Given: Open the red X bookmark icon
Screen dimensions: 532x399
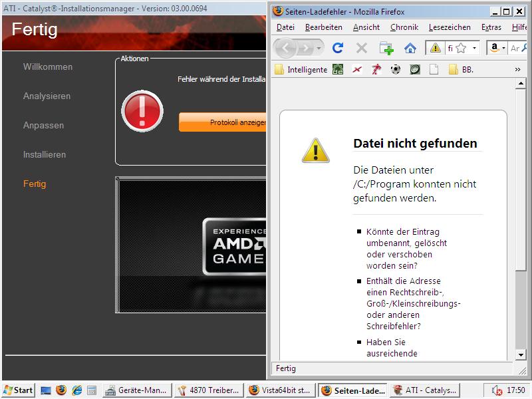Looking at the screenshot, I should (x=357, y=70).
